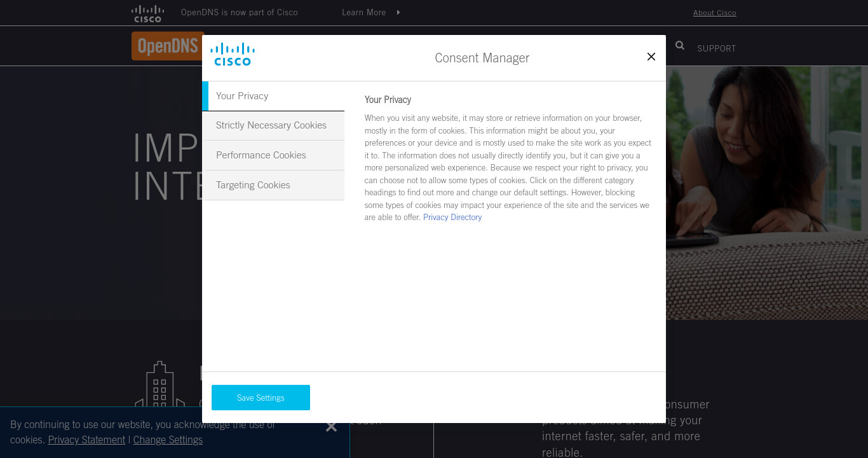
Task: Open Performance Cookies tab
Action: tap(273, 155)
